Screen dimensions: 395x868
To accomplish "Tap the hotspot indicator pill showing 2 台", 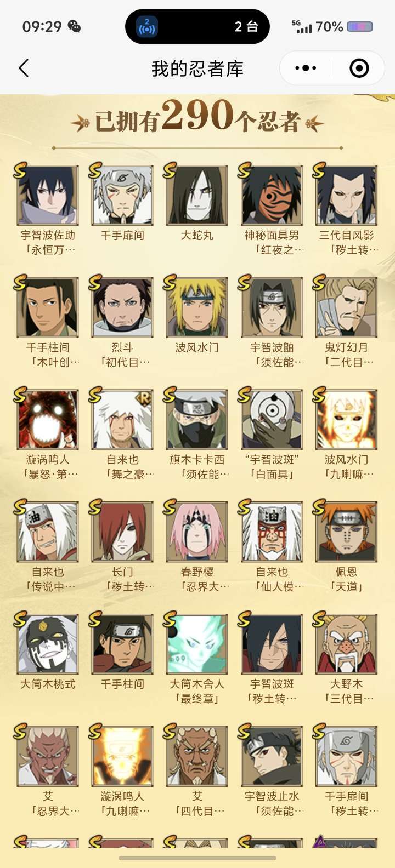I will tap(198, 26).
